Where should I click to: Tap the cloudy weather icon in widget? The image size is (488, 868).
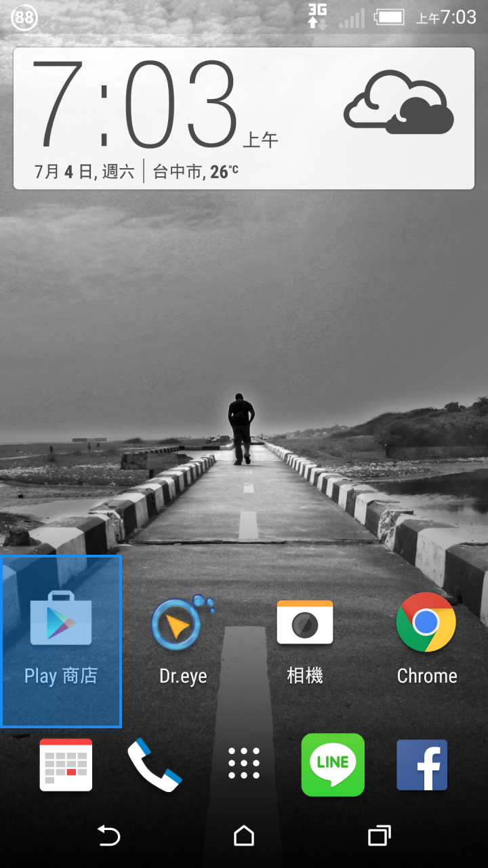[x=399, y=103]
